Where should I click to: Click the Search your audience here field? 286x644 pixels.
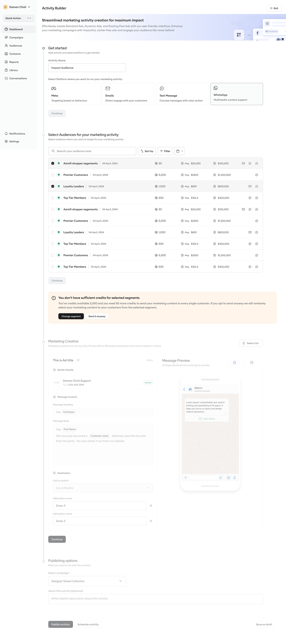92,151
